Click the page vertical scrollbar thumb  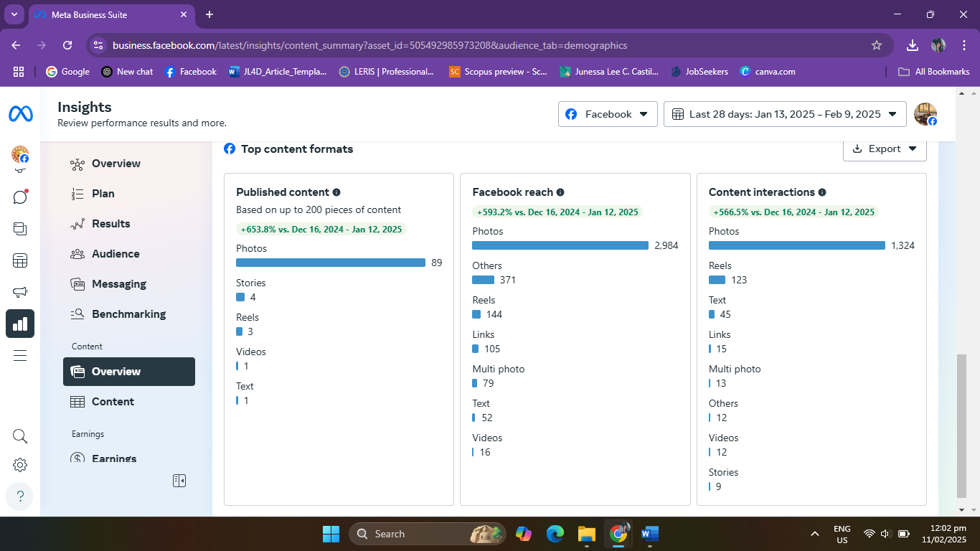coord(961,426)
